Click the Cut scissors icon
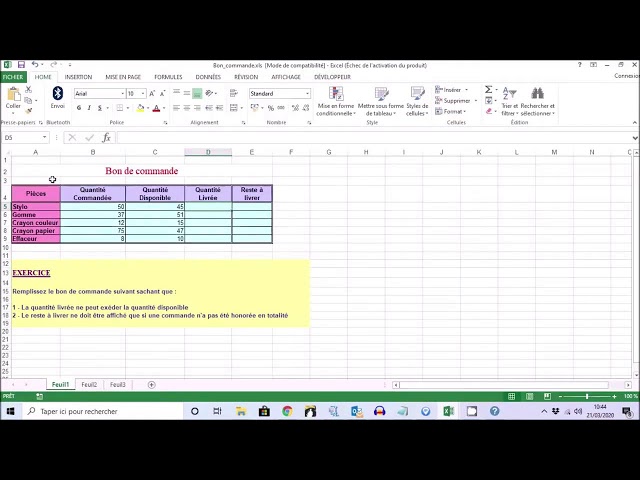The width and height of the screenshot is (640, 480). 29,89
